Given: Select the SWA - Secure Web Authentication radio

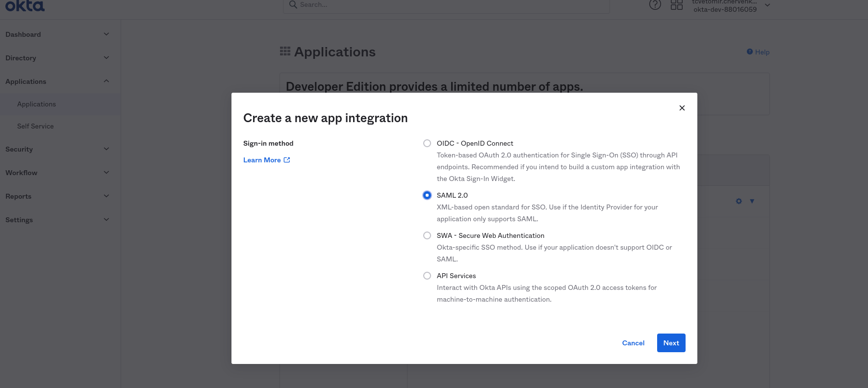Looking at the screenshot, I should tap(427, 235).
